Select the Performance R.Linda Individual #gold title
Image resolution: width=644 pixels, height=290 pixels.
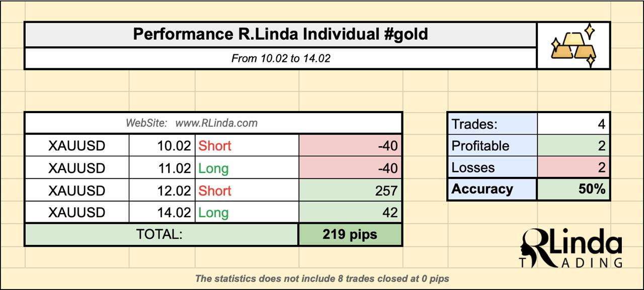[280, 34]
